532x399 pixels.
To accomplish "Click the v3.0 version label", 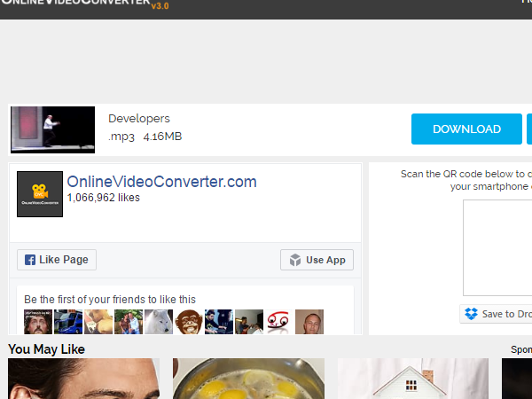I will tap(160, 6).
